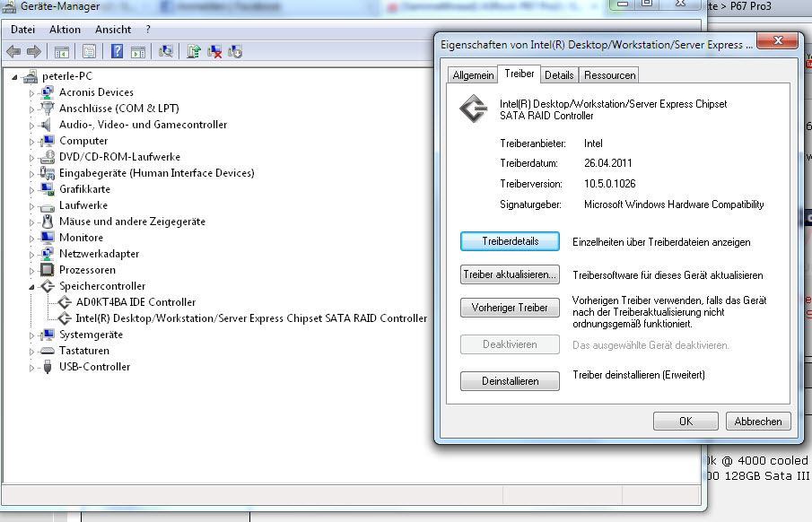Expand Anschlüsse (COM & LPT) node
The image size is (812, 522).
tap(31, 109)
